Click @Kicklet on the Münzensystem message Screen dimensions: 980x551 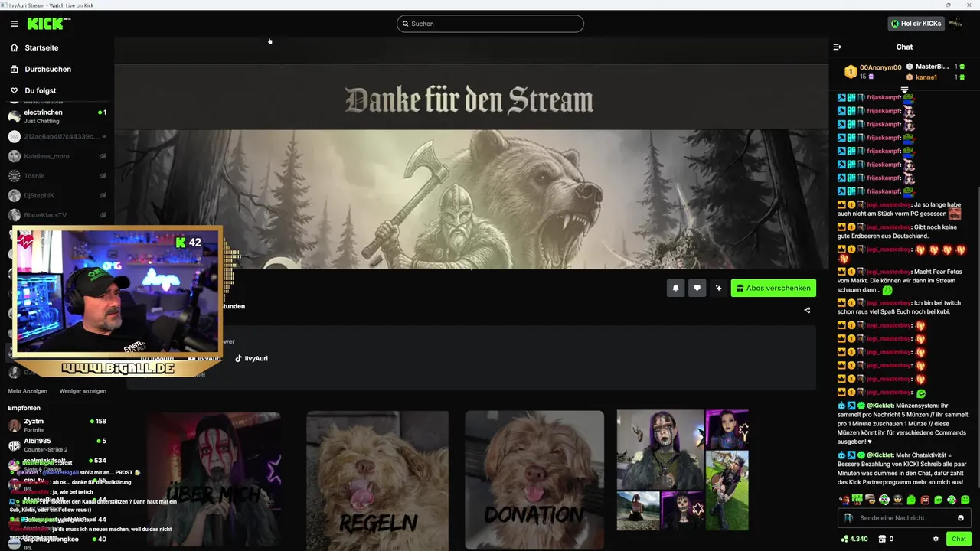coord(880,406)
